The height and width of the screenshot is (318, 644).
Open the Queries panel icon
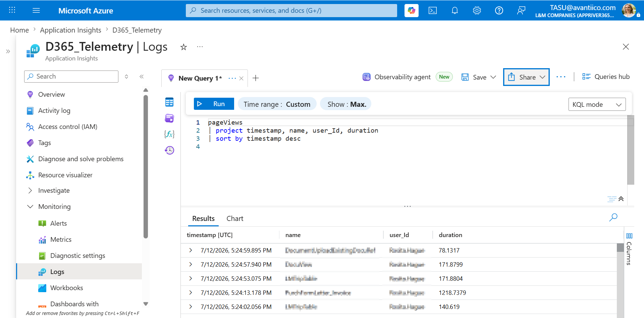click(169, 118)
